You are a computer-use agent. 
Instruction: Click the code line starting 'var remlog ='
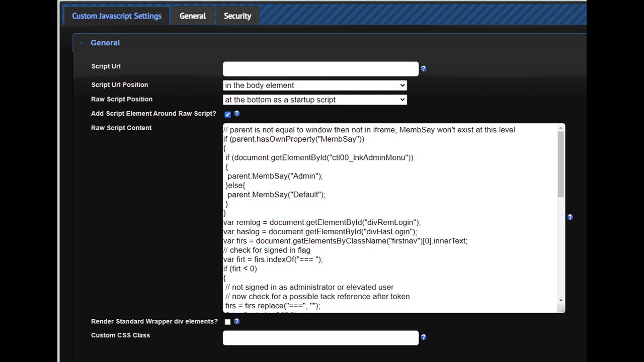[x=322, y=222]
